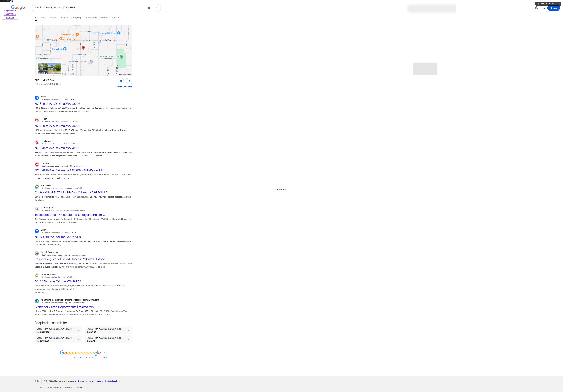Expand the More search filters dropdown
This screenshot has width=570, height=392.
[x=104, y=18]
